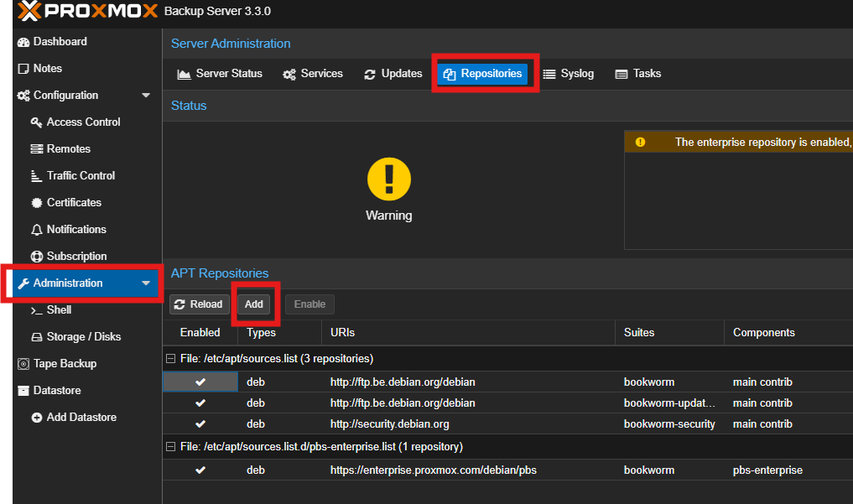853x504 pixels.
Task: Click the Remotes server icon
Action: (36, 149)
